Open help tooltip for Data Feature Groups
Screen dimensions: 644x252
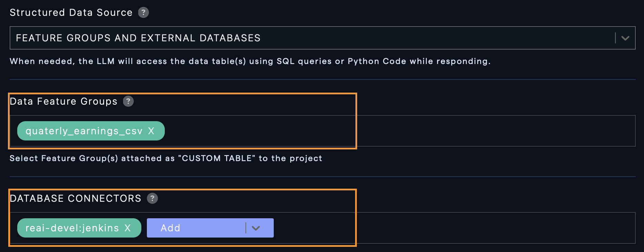tap(128, 101)
